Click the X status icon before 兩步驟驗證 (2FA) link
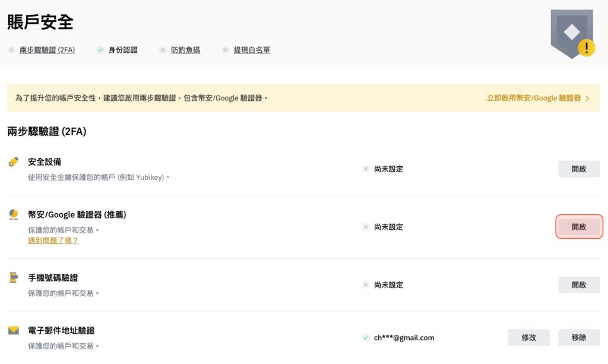This screenshot has height=364, width=608. pos(11,50)
